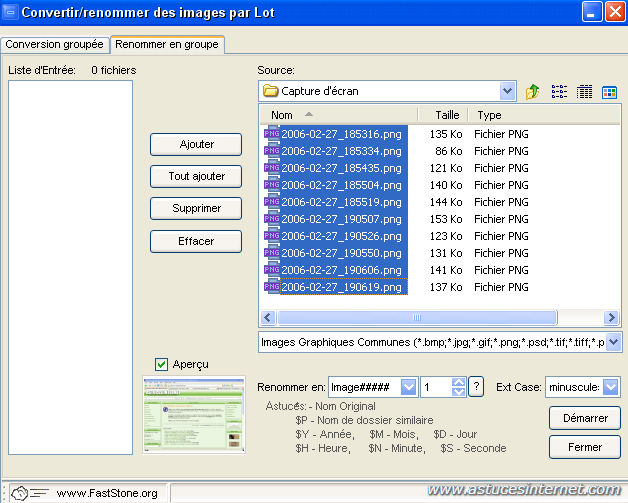This screenshot has width=628, height=503.
Task: Increase the start number spinner
Action: [x=459, y=382]
